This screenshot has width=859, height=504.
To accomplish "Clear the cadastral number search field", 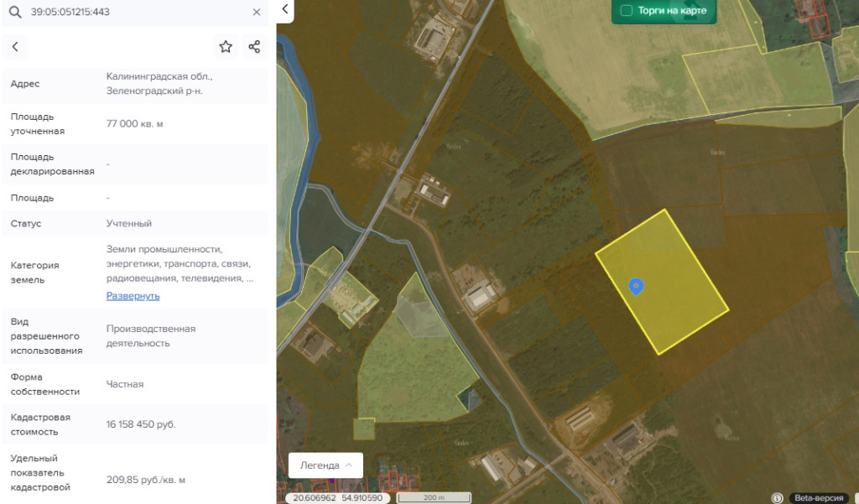I will (257, 13).
